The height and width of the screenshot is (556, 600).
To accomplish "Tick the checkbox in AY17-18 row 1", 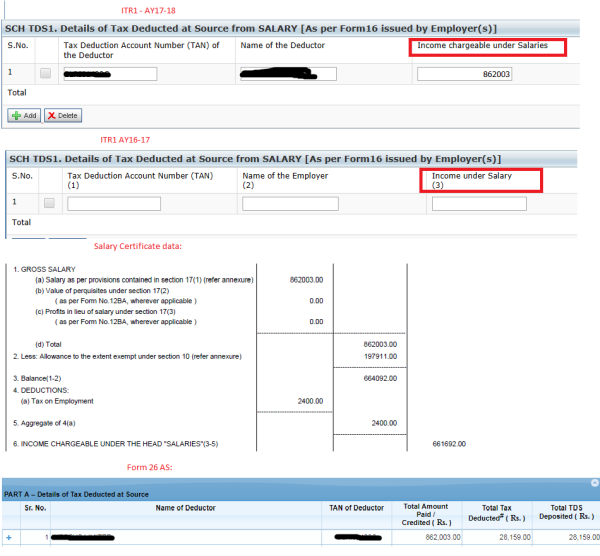I will [x=45, y=74].
